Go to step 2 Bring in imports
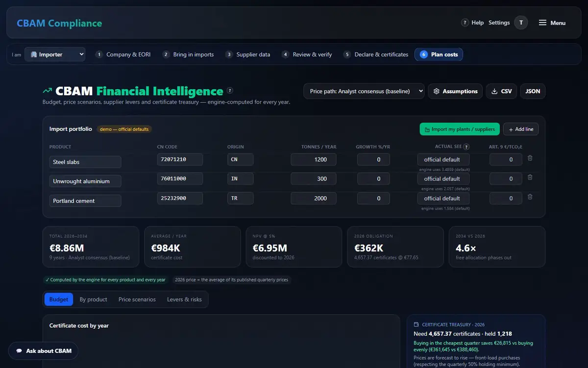This screenshot has width=588, height=368. coord(189,54)
